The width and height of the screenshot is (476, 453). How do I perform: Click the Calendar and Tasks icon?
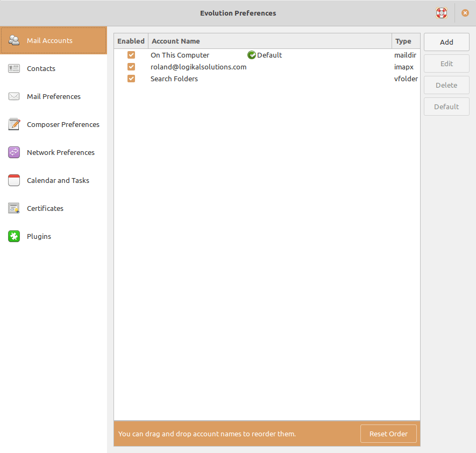(14, 180)
